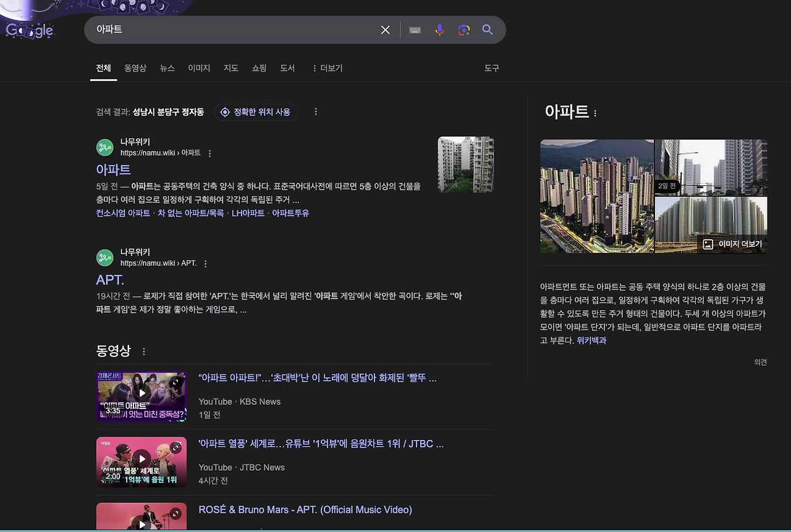This screenshot has height=532, width=791.
Task: Click the YouTube · JTBC News source text
Action: tap(242, 468)
